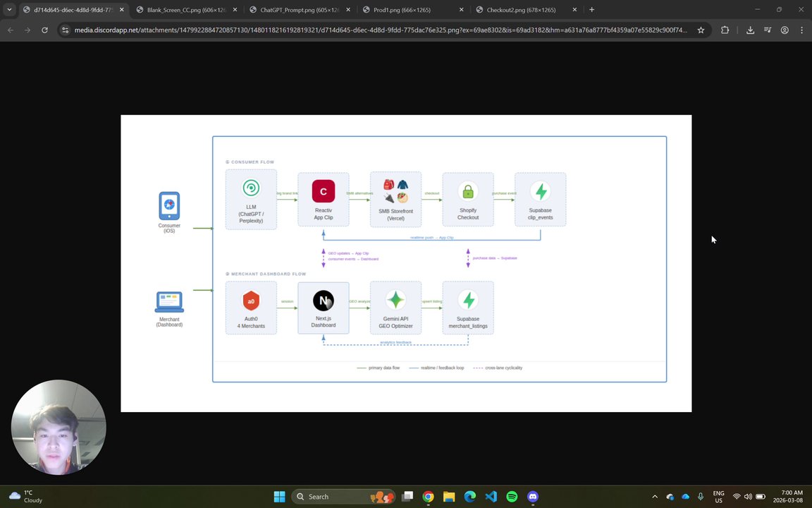Open the volume speaker icon in tray
Viewport: 812px width, 508px height.
748,497
